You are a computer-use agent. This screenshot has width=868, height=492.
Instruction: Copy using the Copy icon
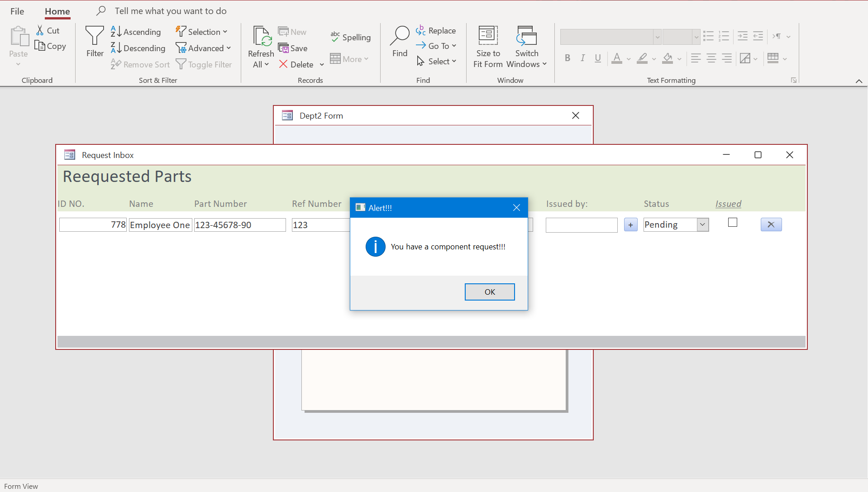point(40,46)
